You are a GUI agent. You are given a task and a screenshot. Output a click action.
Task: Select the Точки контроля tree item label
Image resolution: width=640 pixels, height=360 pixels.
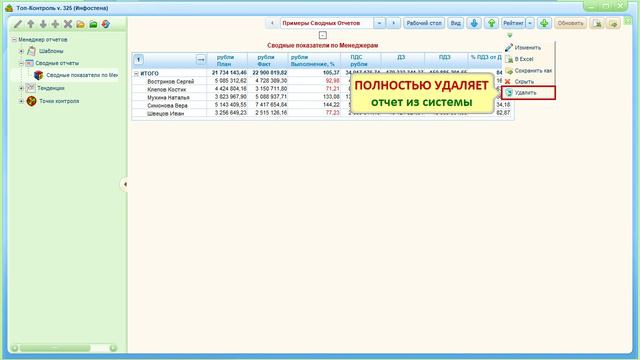coord(59,101)
